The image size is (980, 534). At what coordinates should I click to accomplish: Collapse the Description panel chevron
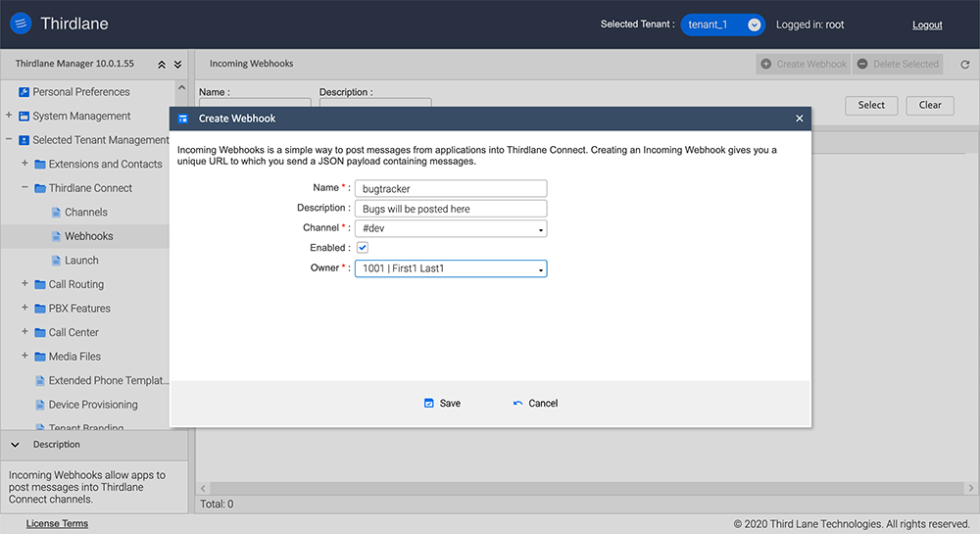15,445
